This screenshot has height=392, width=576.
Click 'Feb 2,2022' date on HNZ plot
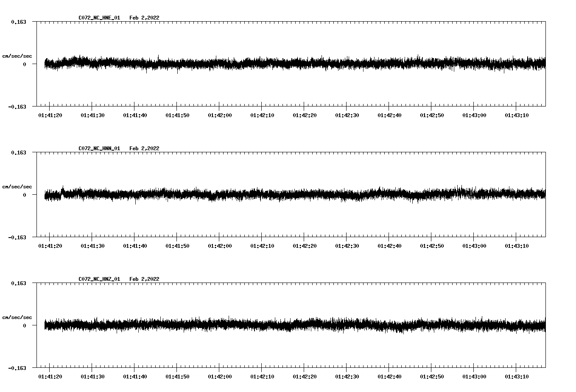[x=145, y=279]
